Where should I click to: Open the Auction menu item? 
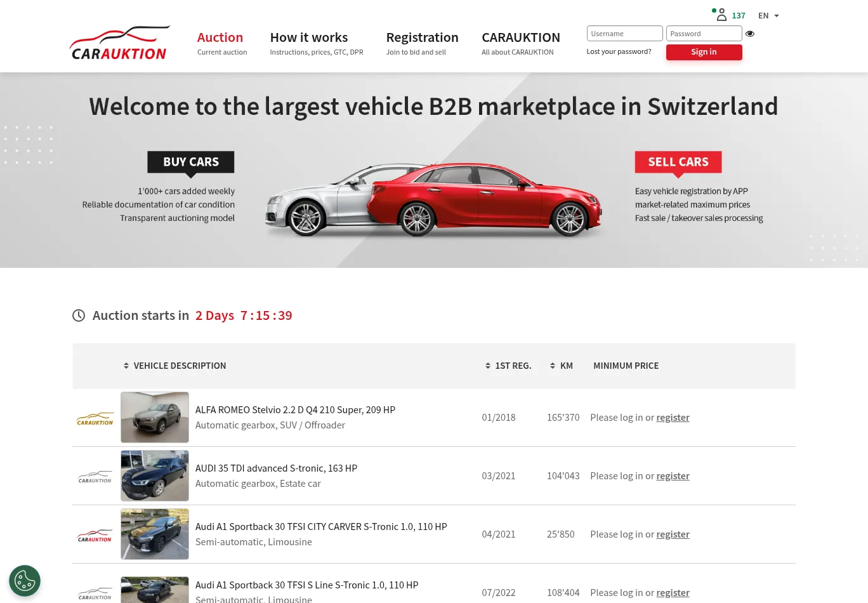220,37
